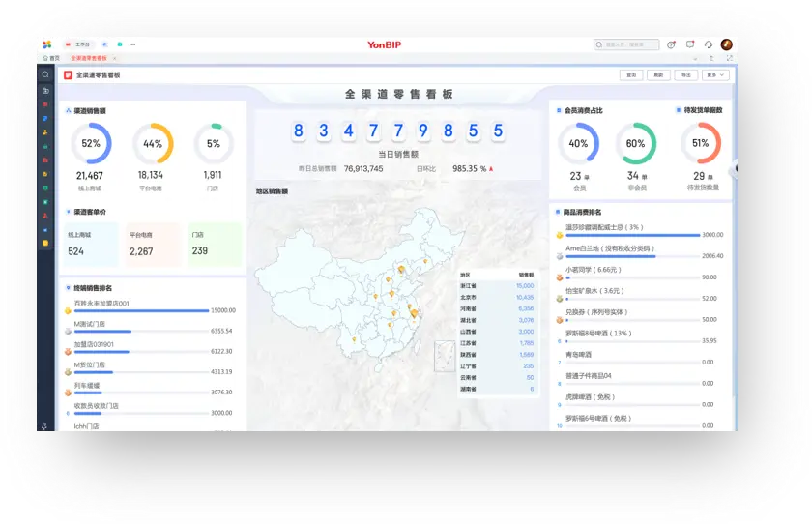The height and width of the screenshot is (524, 812).
Task: Click the more options ellipsis in top bar
Action: tap(131, 44)
